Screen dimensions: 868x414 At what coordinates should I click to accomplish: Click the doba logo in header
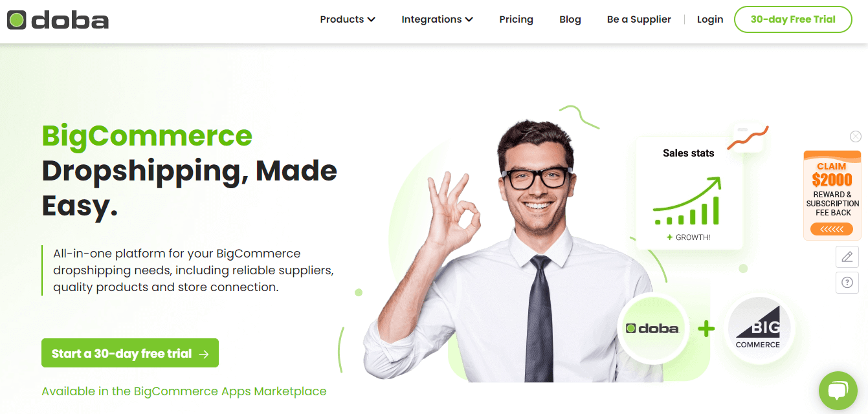[58, 20]
